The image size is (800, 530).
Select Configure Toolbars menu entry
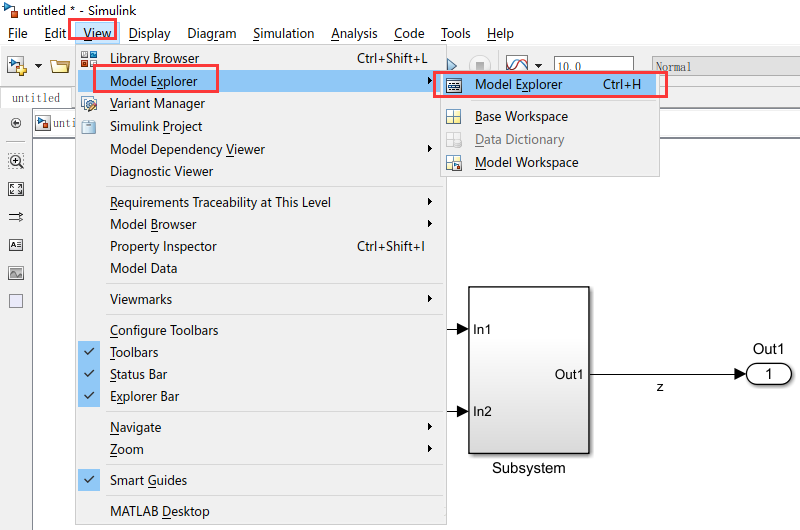click(x=260, y=331)
